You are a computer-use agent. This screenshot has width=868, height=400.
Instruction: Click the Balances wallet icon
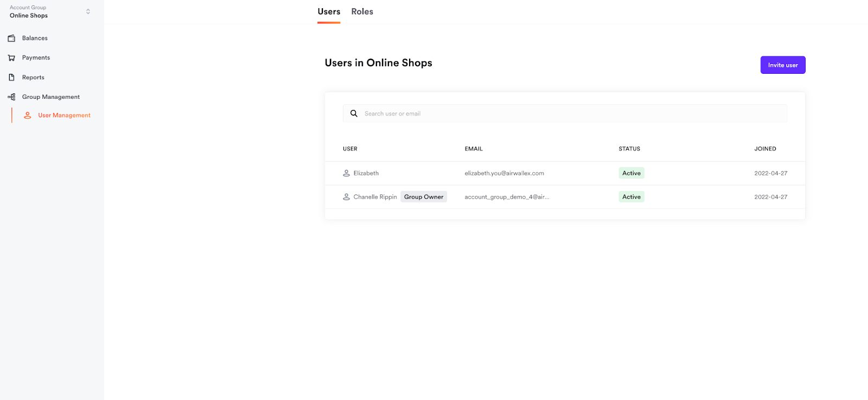click(11, 38)
